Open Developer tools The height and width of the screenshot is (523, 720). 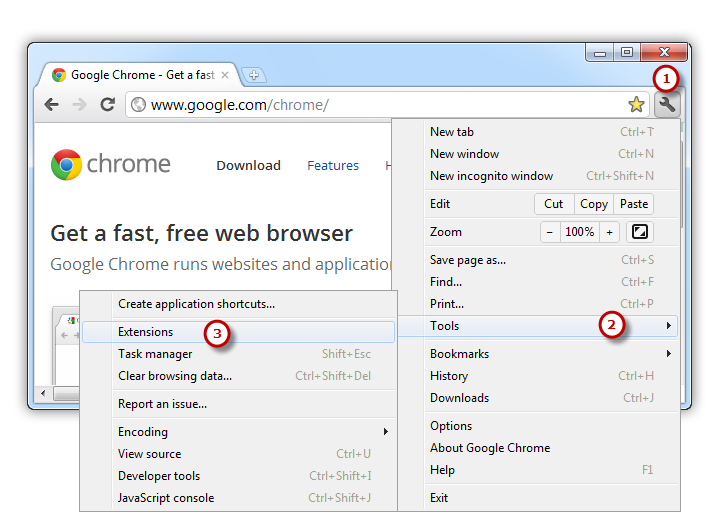point(238,476)
